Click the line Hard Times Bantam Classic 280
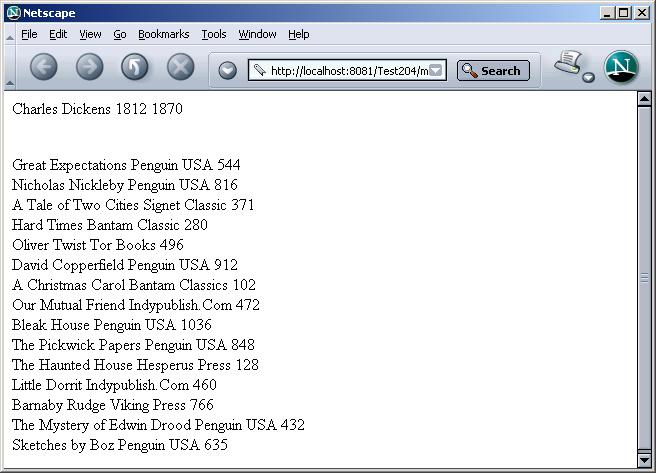Viewport: 656px width, 473px height. (110, 225)
